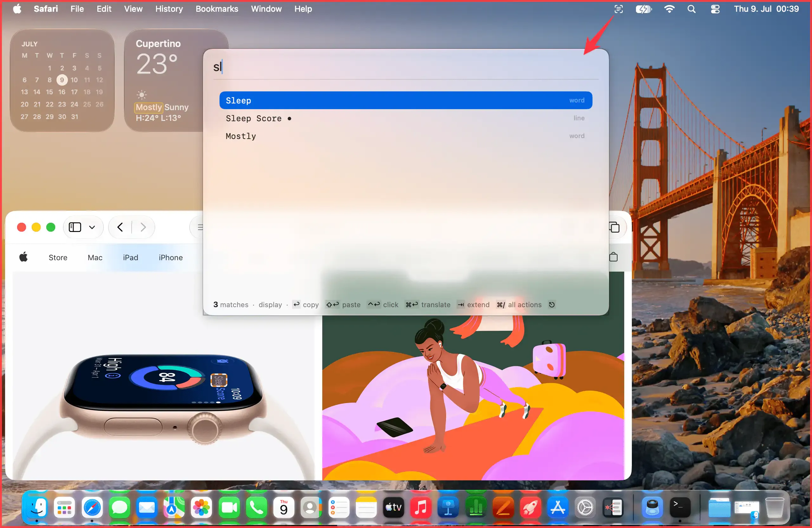
Task: Click the all actions shortcut label
Action: (x=524, y=304)
